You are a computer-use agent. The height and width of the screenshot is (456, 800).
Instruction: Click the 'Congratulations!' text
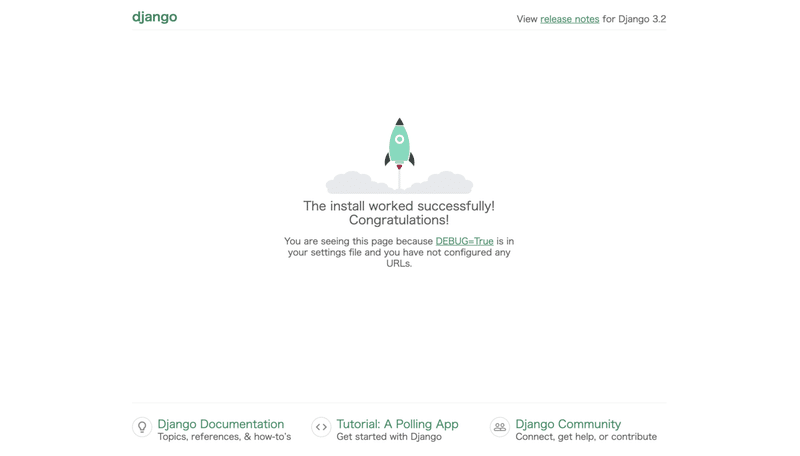[399, 220]
